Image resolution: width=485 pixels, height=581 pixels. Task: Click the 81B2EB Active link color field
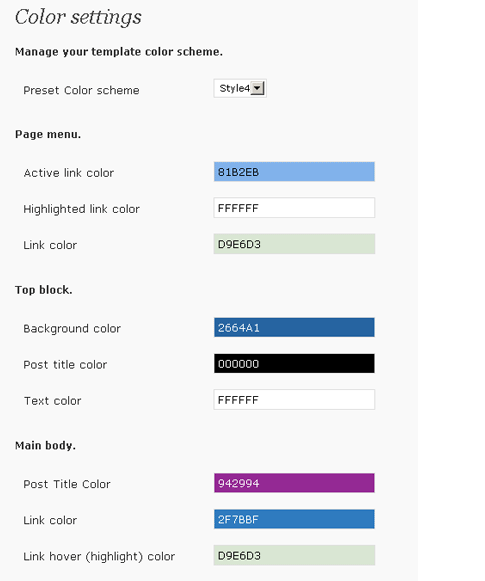(x=294, y=172)
